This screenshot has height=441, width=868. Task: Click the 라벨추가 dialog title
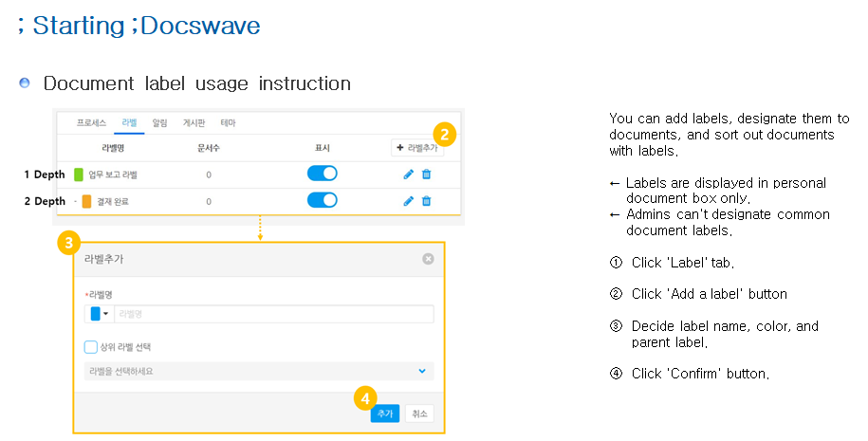(103, 259)
